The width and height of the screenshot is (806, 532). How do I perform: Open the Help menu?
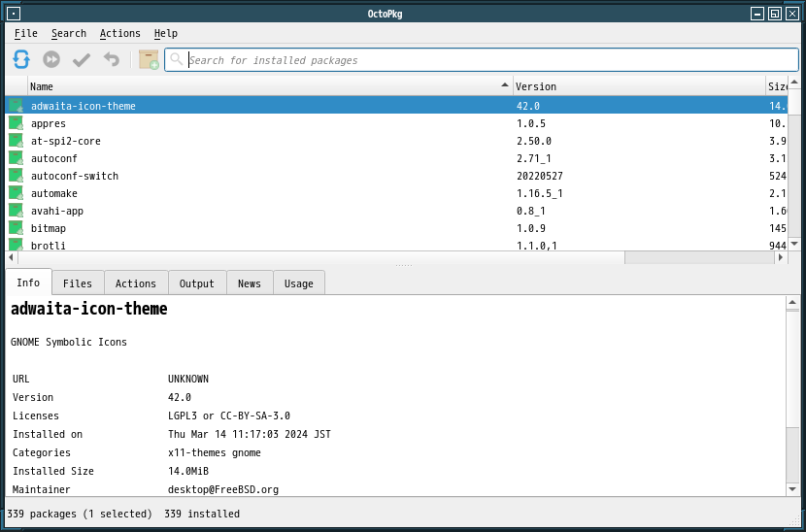(x=165, y=33)
